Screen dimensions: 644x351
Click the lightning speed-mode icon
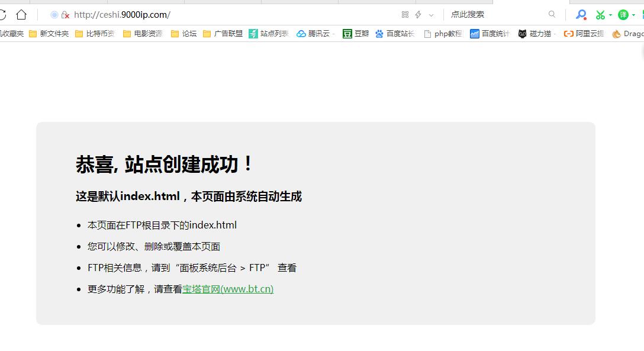pos(418,15)
